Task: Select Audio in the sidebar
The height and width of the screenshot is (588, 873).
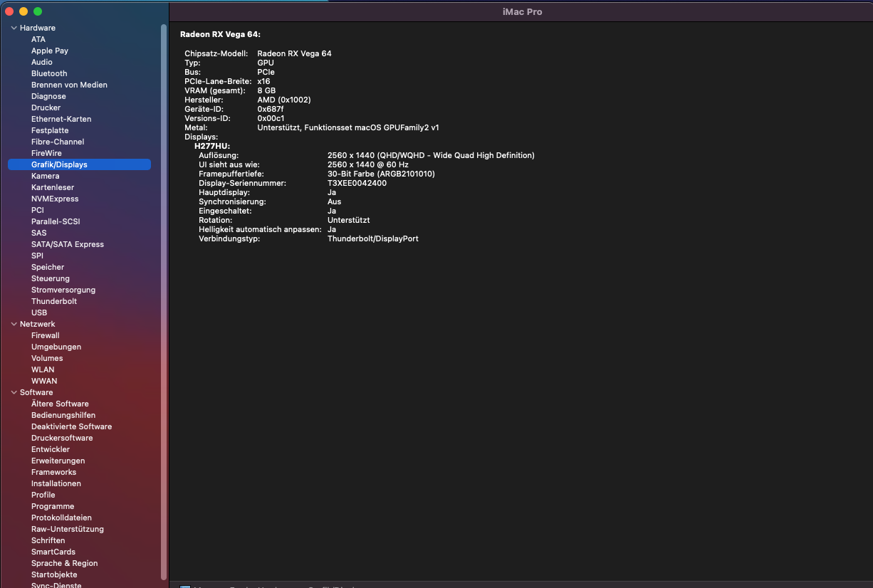Action: [42, 62]
